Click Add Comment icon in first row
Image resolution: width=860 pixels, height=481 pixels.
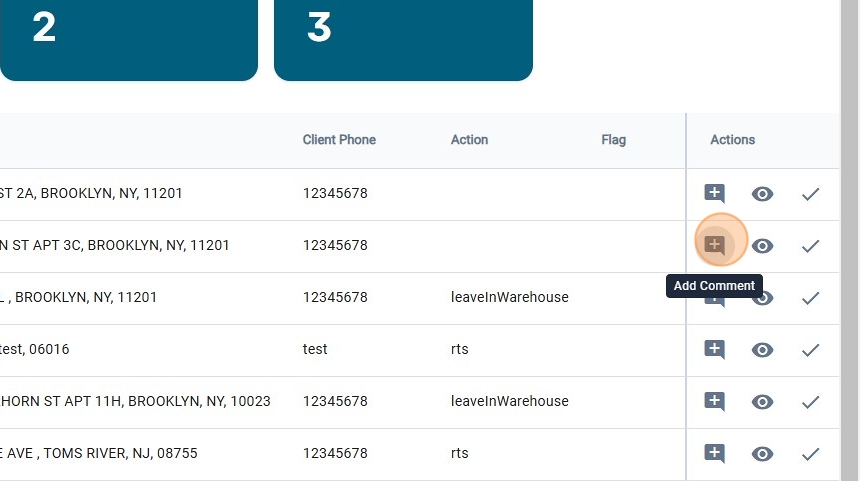click(x=714, y=193)
